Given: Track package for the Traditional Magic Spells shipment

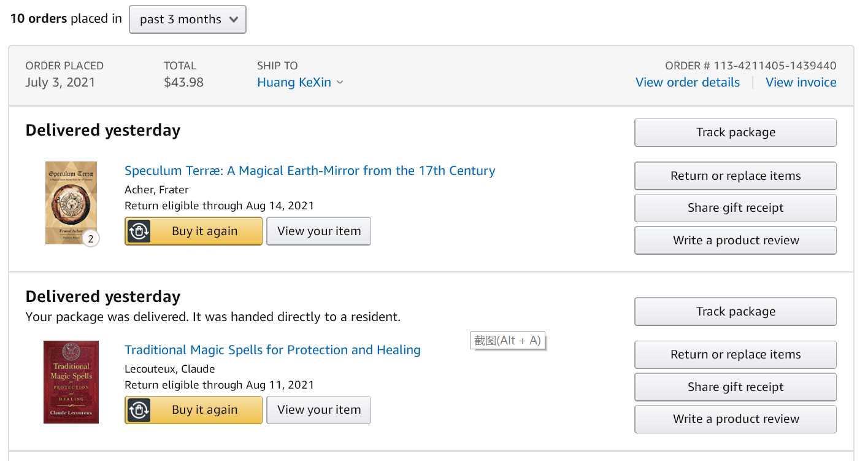Looking at the screenshot, I should click(x=735, y=312).
